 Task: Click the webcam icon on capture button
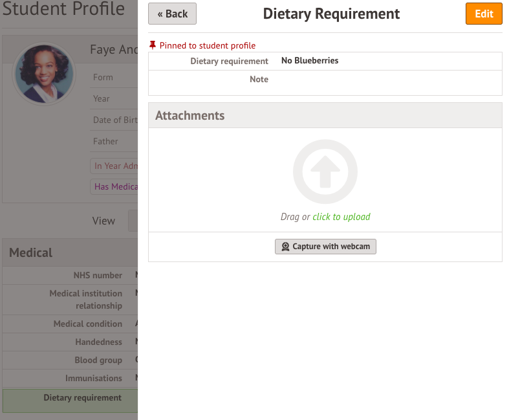[285, 247]
